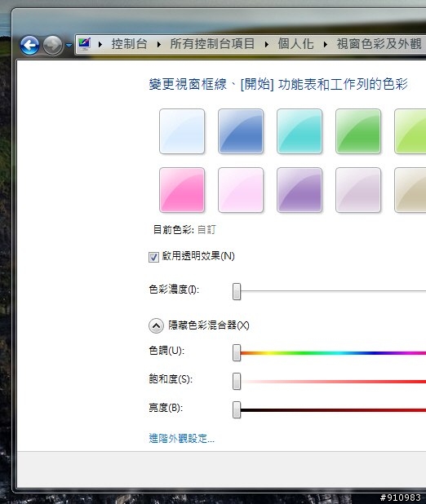The height and width of the screenshot is (504, 426).
Task: Click 目前色彩: 自訂 text
Action: [x=184, y=230]
